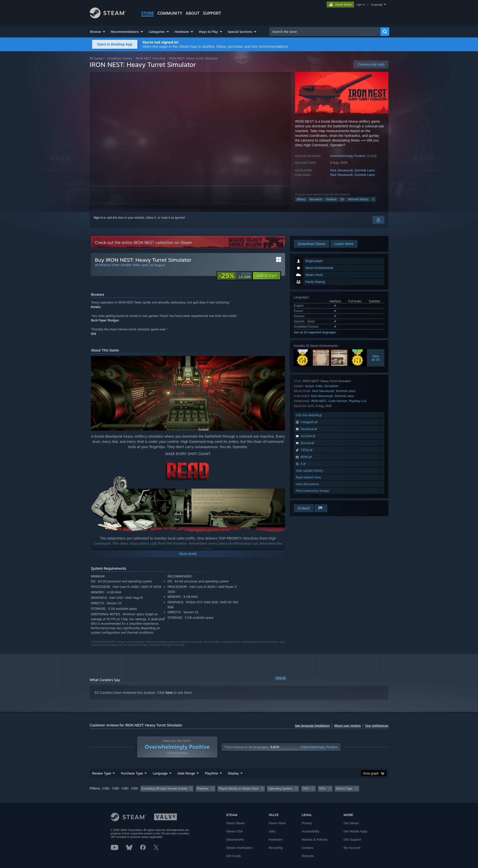Open the COMMUNITY menu item
This screenshot has height=868, width=478.
tap(170, 13)
